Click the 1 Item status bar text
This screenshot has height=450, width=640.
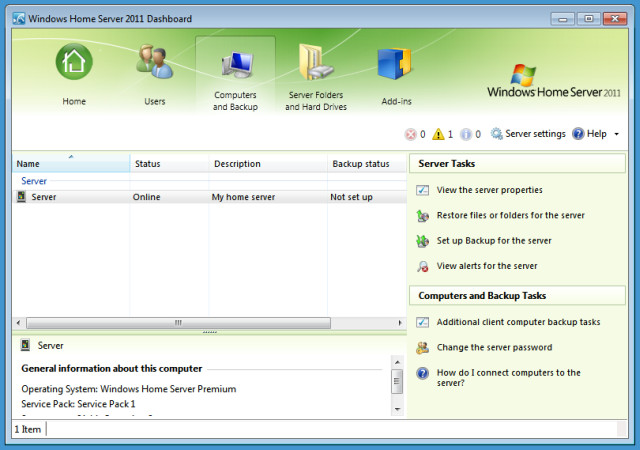tap(28, 429)
